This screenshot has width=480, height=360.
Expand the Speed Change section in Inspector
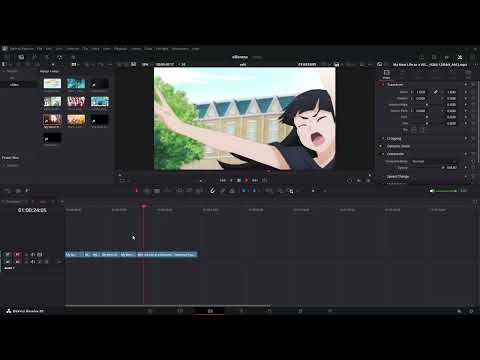pyautogui.click(x=398, y=176)
